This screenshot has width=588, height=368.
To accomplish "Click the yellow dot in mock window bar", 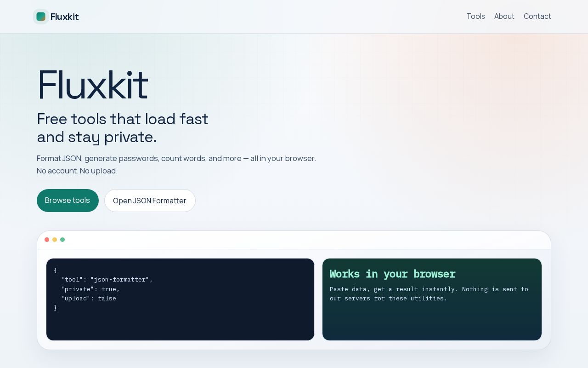I will [55, 240].
